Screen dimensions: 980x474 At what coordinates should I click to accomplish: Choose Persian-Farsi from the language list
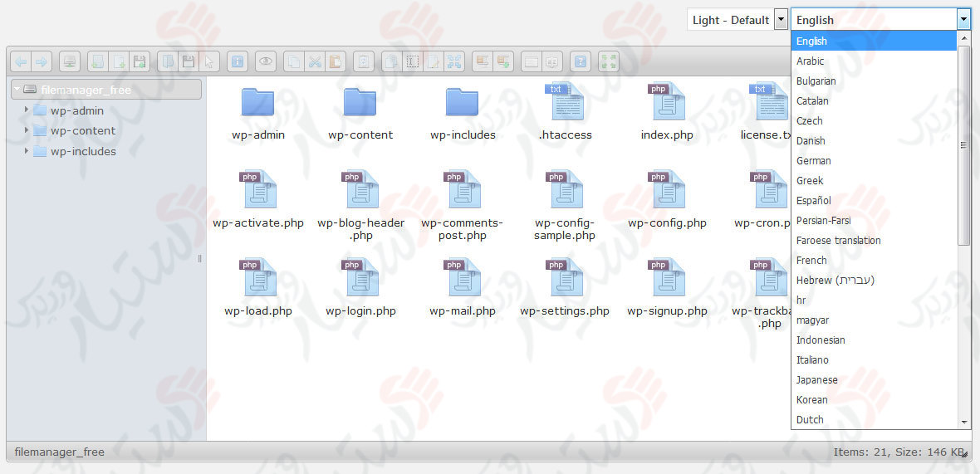[x=874, y=221]
